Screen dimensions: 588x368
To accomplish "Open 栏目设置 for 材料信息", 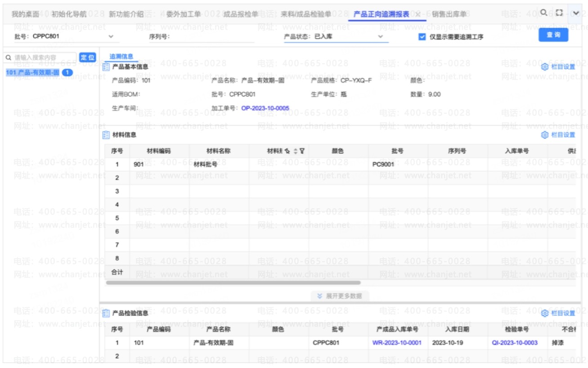I will 558,135.
